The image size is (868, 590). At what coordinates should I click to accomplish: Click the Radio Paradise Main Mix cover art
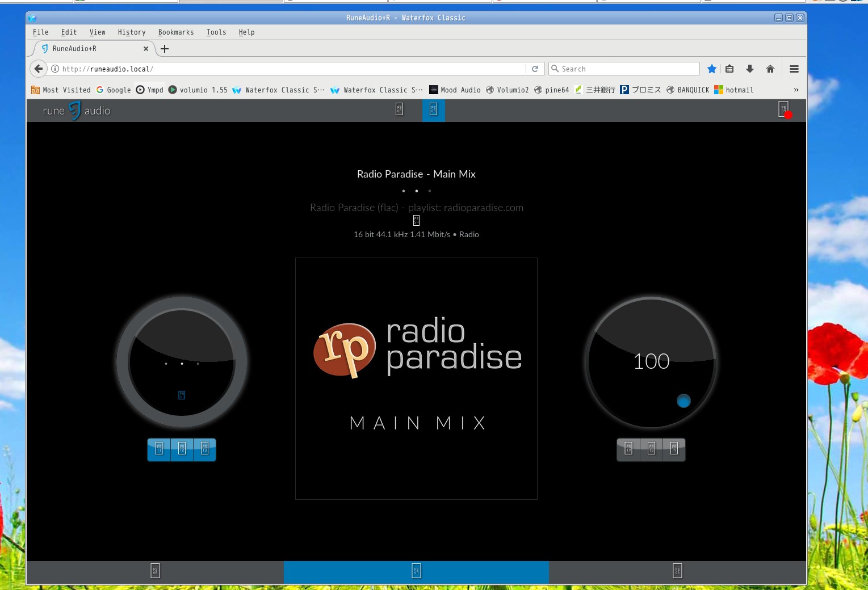coord(416,378)
